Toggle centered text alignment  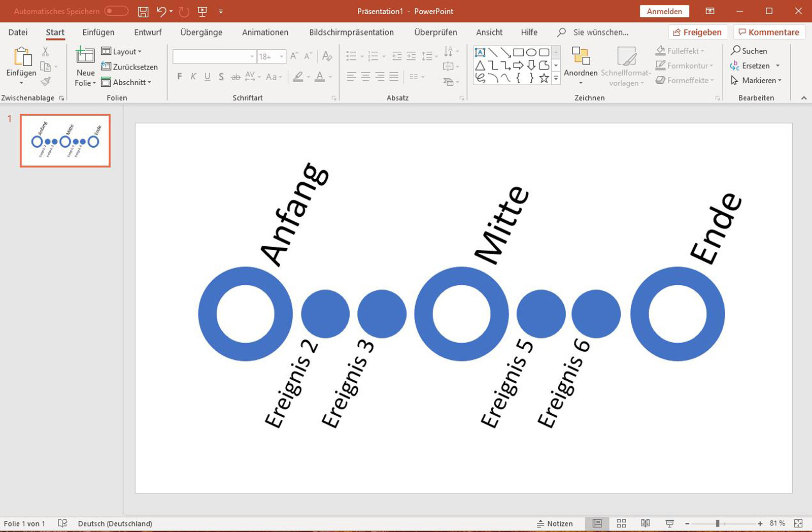click(x=365, y=77)
